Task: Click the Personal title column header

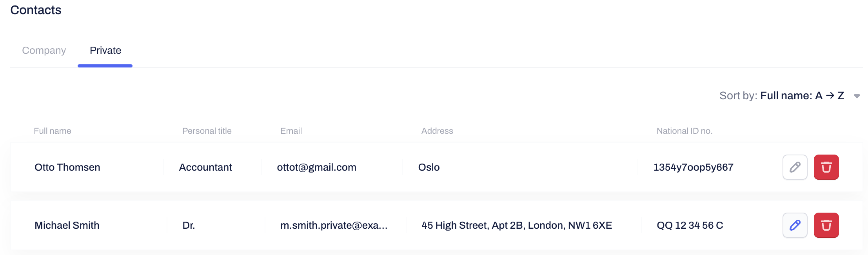Action: pos(207,131)
